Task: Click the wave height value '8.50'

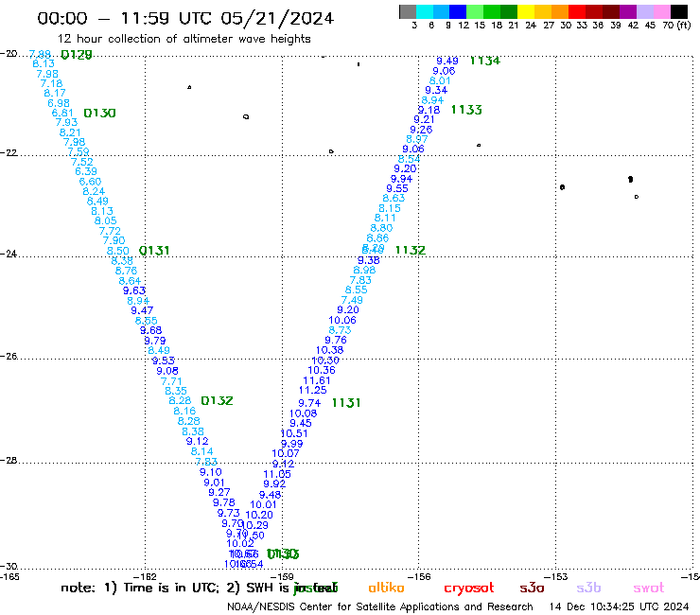Action: click(118, 251)
